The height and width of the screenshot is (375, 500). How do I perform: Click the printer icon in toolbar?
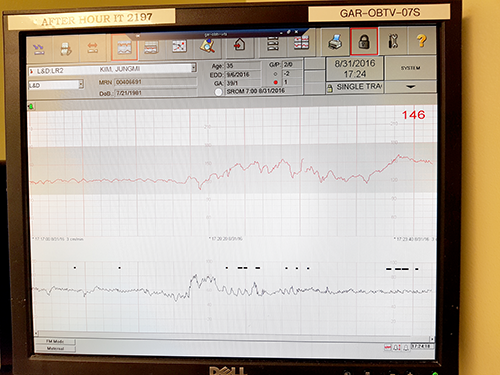tap(335, 42)
